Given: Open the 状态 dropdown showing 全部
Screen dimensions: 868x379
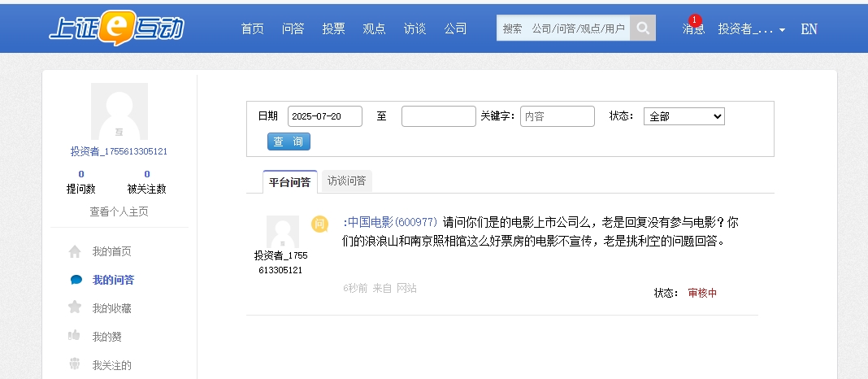Looking at the screenshot, I should pyautogui.click(x=684, y=116).
